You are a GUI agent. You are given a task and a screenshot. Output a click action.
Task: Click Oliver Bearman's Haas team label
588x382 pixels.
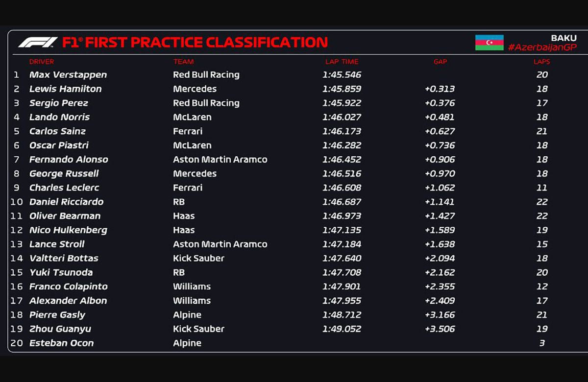pyautogui.click(x=184, y=216)
